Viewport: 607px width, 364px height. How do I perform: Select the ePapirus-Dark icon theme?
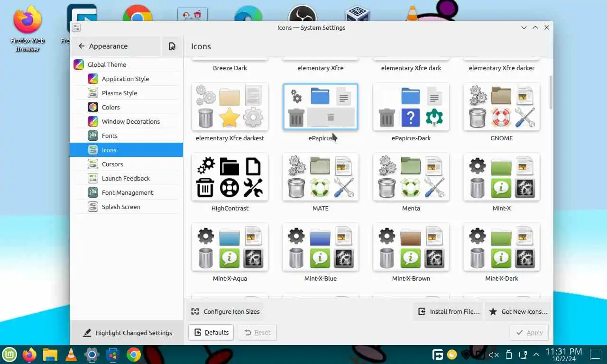pos(411,107)
